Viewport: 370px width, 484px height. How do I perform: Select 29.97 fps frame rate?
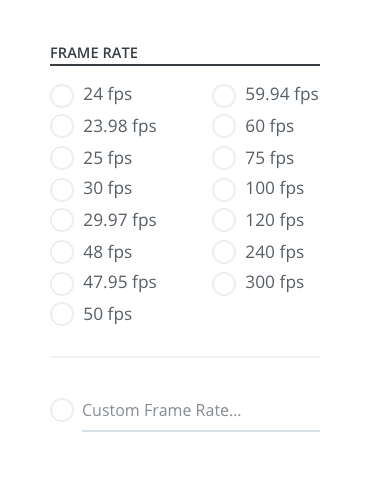[62, 220]
